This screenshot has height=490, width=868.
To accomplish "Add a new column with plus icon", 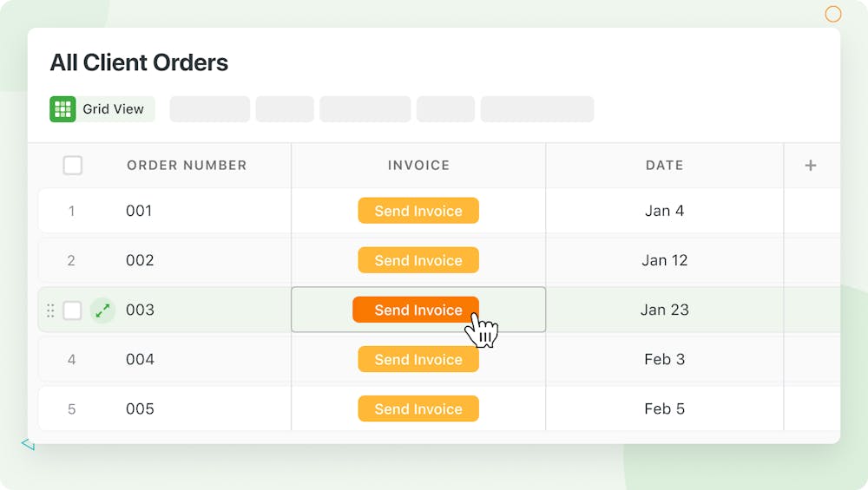I will (811, 166).
